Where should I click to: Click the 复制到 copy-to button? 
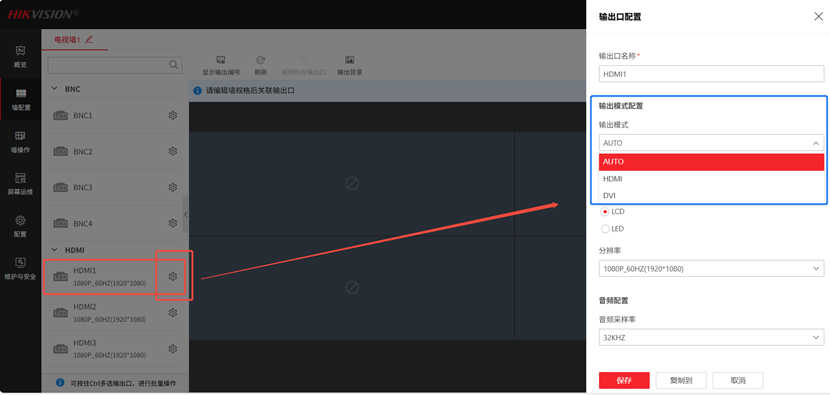[681, 380]
